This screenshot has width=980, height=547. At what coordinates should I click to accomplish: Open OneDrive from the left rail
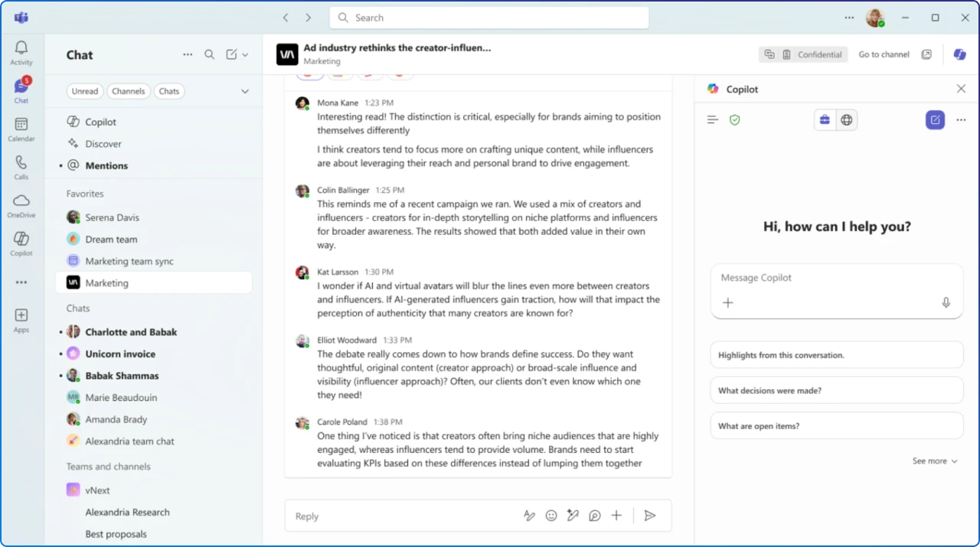tap(21, 203)
